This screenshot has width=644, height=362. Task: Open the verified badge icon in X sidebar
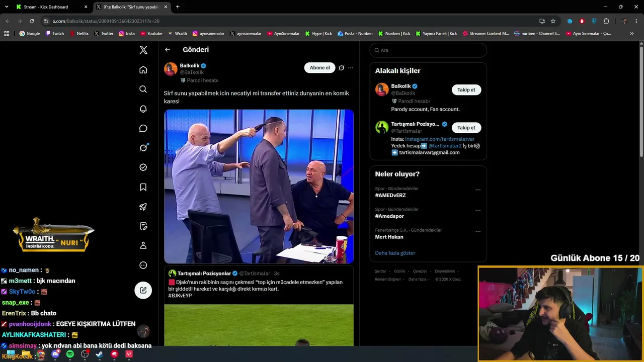(143, 167)
